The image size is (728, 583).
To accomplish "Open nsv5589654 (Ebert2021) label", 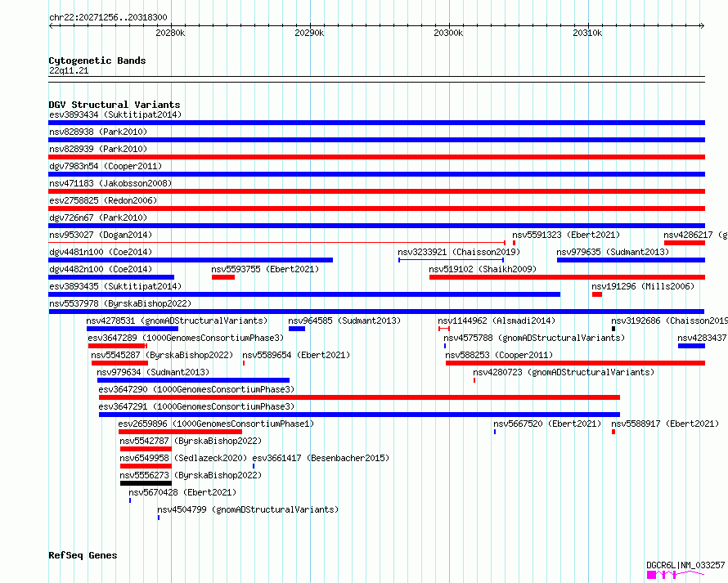I will click(x=296, y=355).
